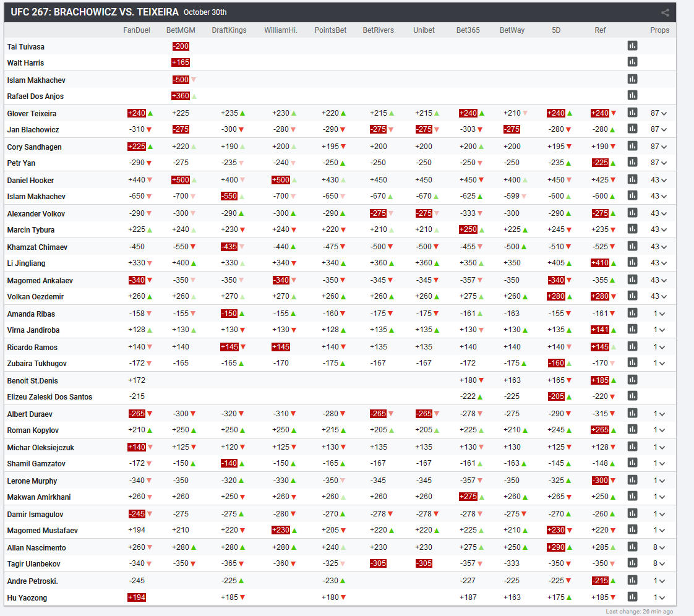
Task: Expand 8 props for Allan Nascimento
Action: coord(659,548)
